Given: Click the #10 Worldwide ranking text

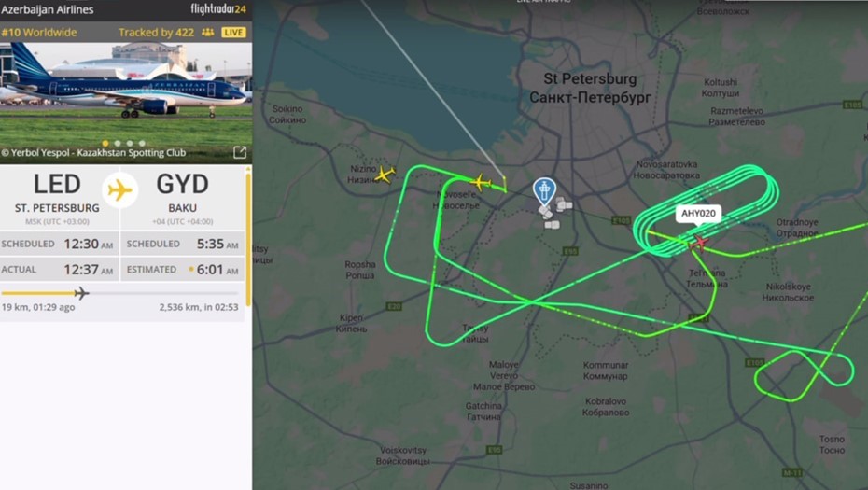Looking at the screenshot, I should pyautogui.click(x=39, y=32).
